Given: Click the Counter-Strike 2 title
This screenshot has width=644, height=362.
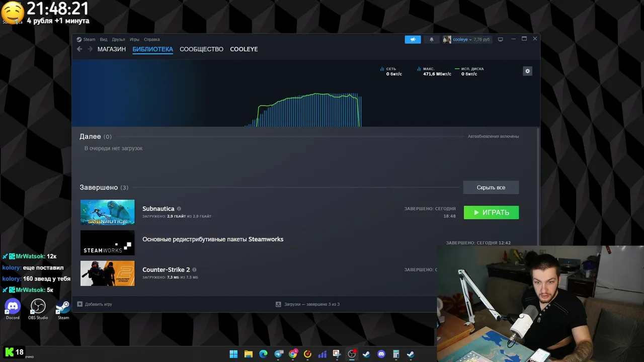Looking at the screenshot, I should click(166, 269).
